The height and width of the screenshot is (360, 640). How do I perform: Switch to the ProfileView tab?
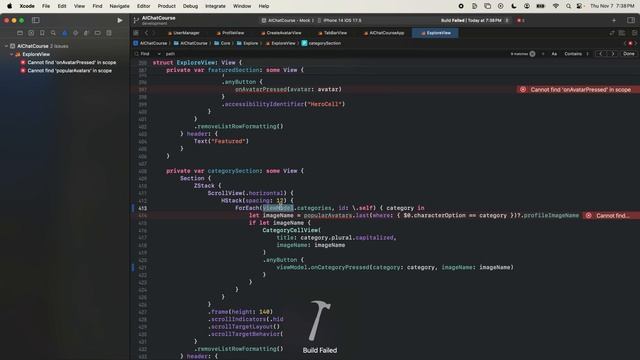pyautogui.click(x=231, y=33)
